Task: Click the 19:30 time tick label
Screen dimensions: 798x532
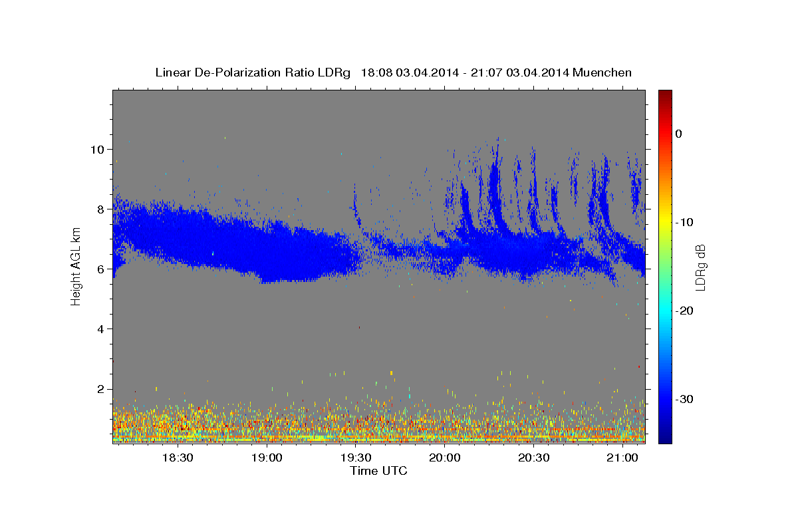Action: pos(356,458)
